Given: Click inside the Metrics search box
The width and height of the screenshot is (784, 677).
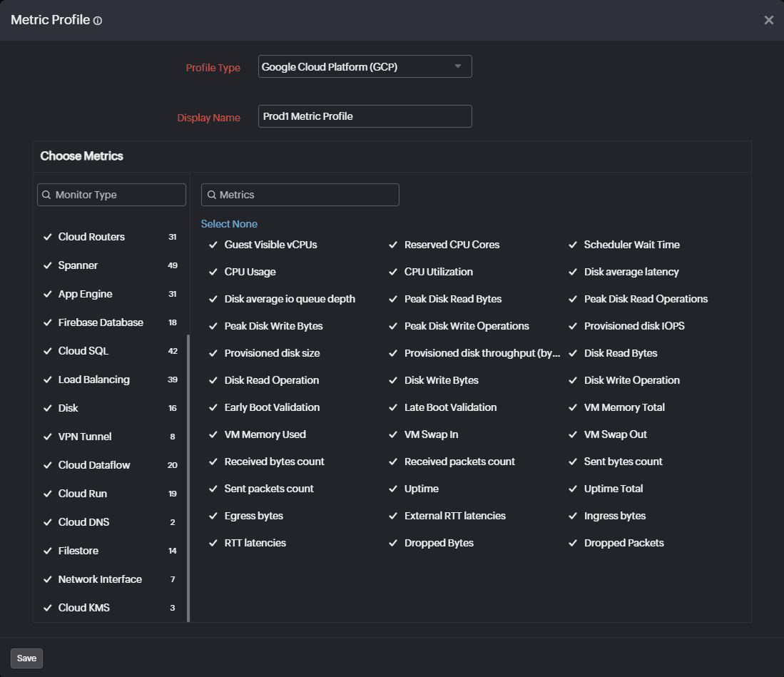Looking at the screenshot, I should 300,194.
